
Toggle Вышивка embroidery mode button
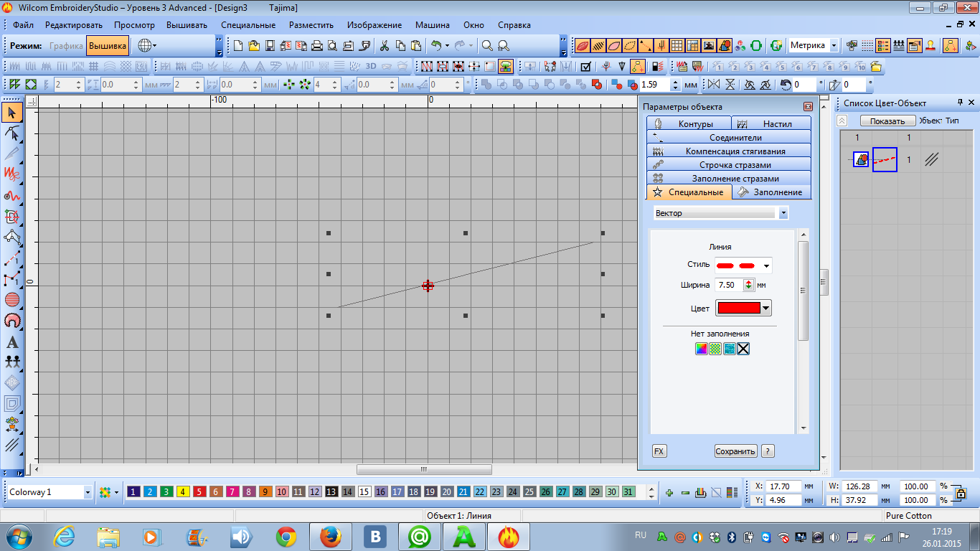pos(108,46)
